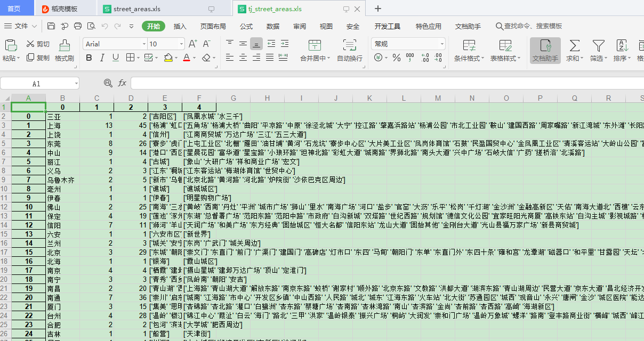Enable italic formatting
This screenshot has width=644, height=341.
tap(101, 58)
